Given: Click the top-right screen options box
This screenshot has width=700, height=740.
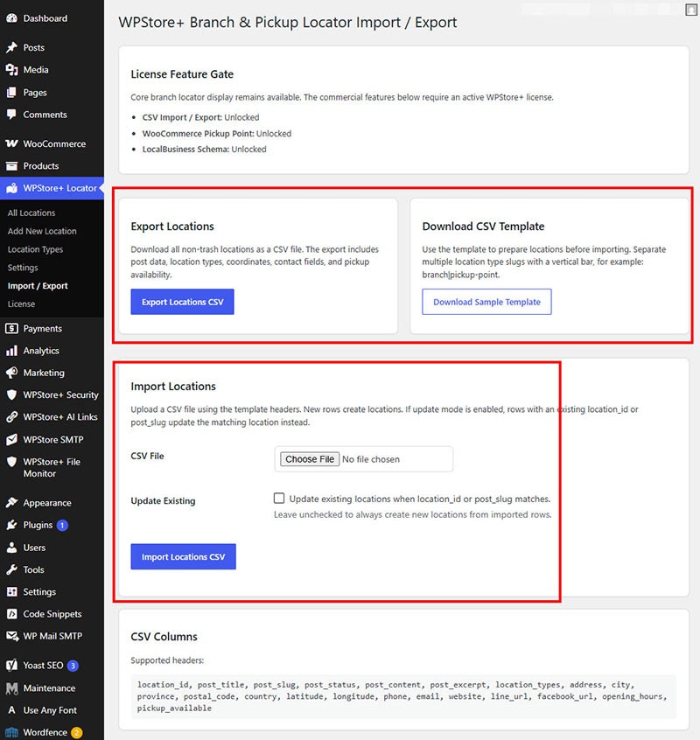Looking at the screenshot, I should (x=691, y=10).
